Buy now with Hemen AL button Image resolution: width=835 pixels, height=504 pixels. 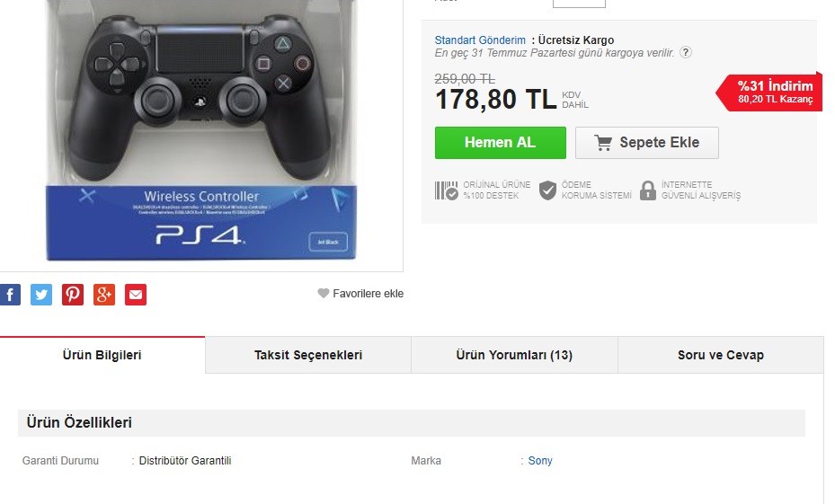(x=501, y=143)
